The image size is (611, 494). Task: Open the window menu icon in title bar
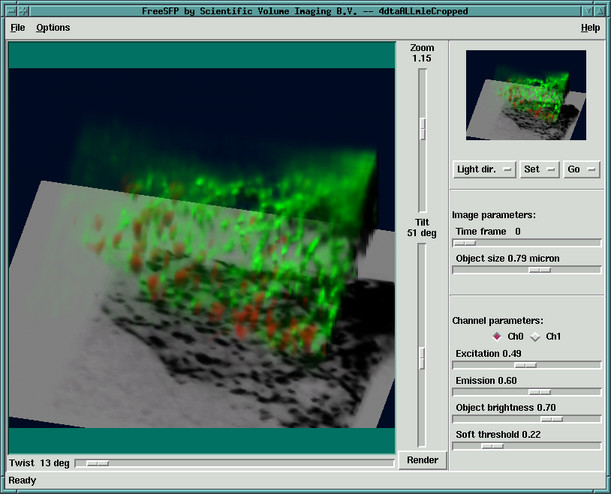pyautogui.click(x=12, y=11)
